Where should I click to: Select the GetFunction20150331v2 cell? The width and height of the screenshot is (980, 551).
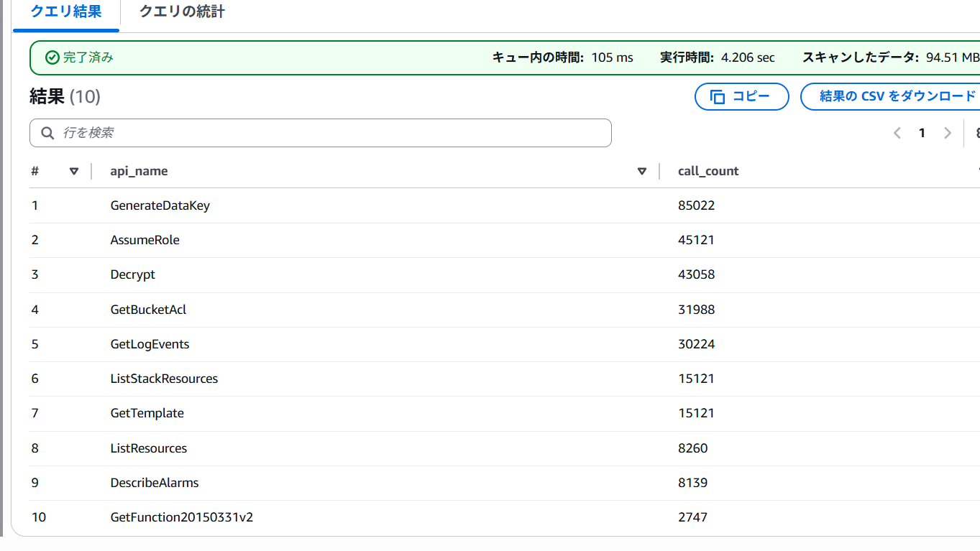pyautogui.click(x=181, y=517)
